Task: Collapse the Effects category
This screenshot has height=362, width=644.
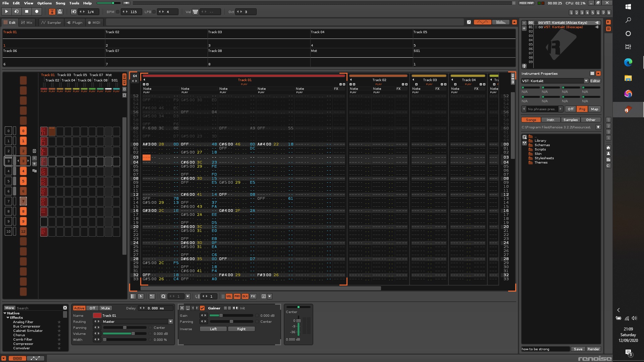Action: pos(8,317)
